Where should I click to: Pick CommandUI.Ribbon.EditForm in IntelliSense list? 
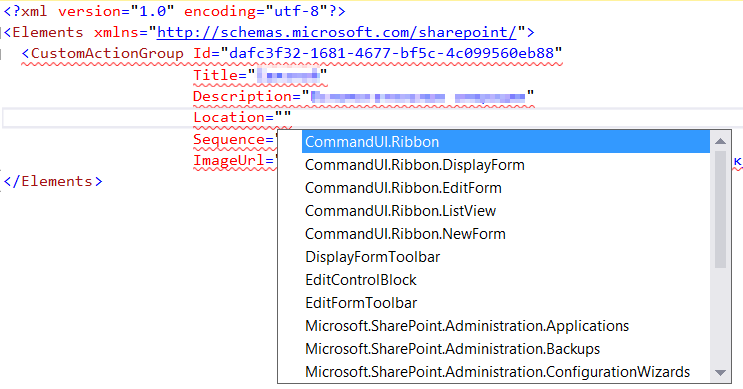(x=506, y=188)
